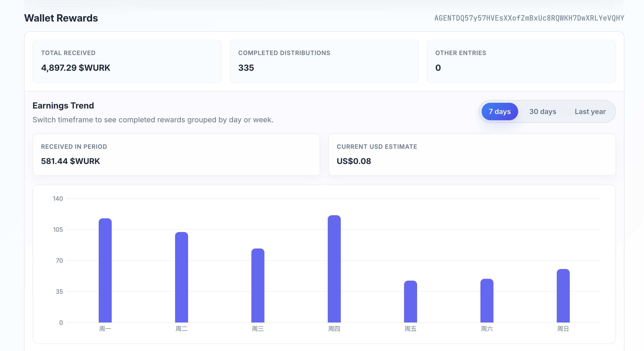Viewport: 644px width, 351px height.
Task: Click the RECEIVED IN PERIOD label
Action: tap(74, 147)
